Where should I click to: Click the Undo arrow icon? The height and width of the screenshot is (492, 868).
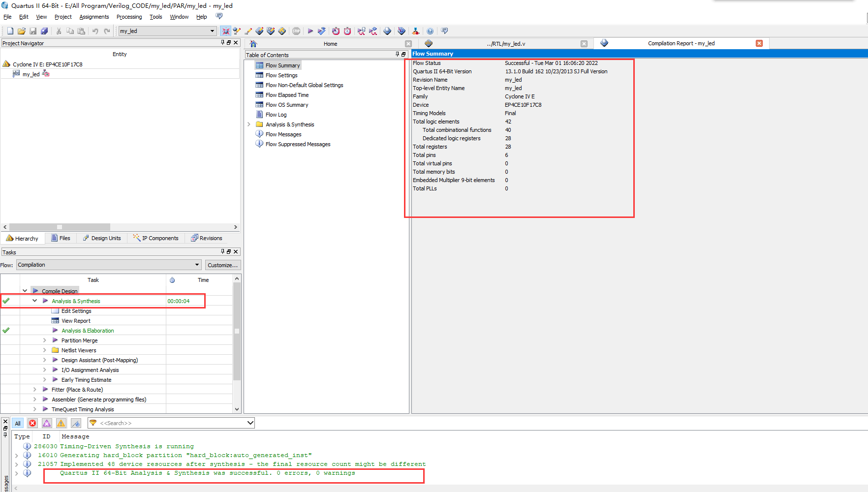coord(95,31)
